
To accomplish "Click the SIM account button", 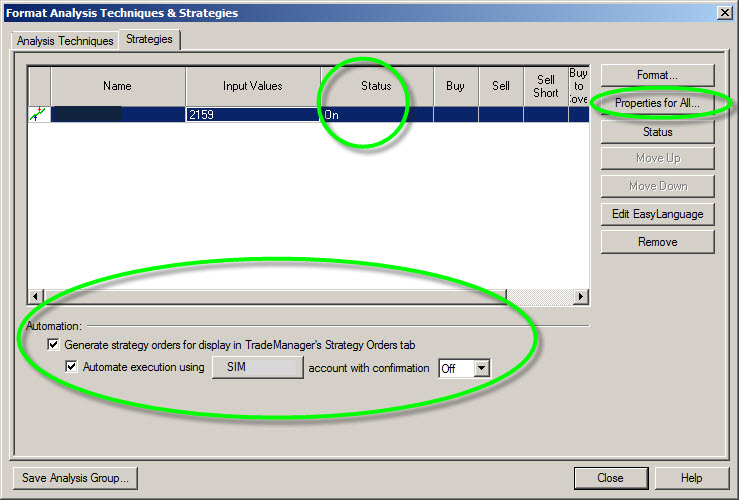I will (257, 367).
